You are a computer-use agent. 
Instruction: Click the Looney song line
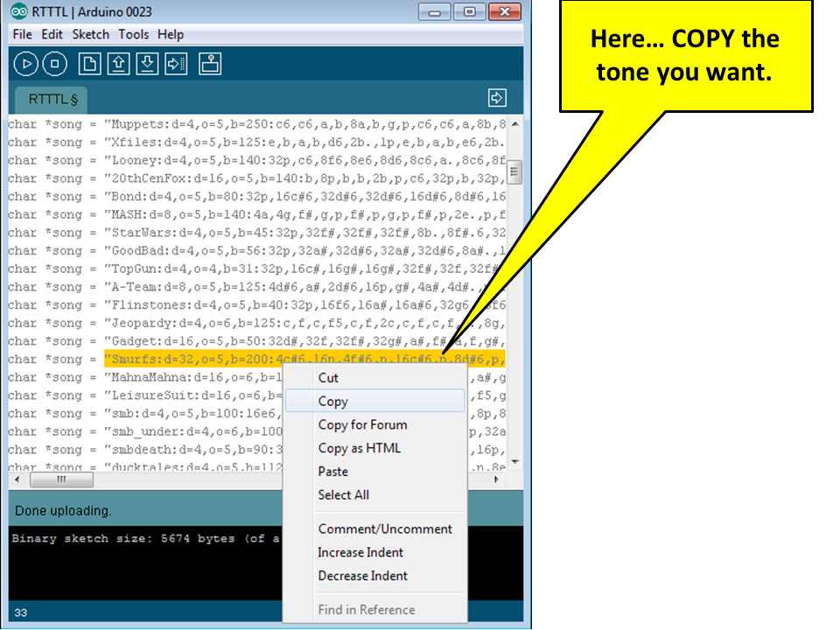256,161
